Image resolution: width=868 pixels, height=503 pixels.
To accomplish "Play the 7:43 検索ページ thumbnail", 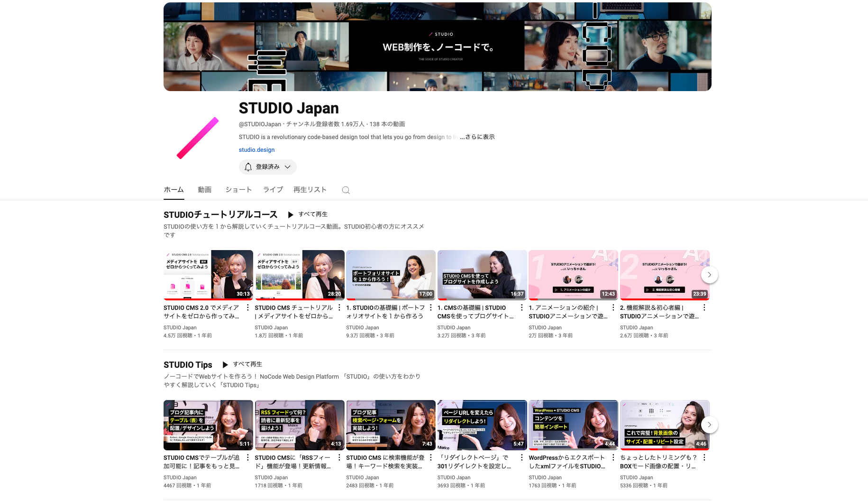I will (391, 425).
